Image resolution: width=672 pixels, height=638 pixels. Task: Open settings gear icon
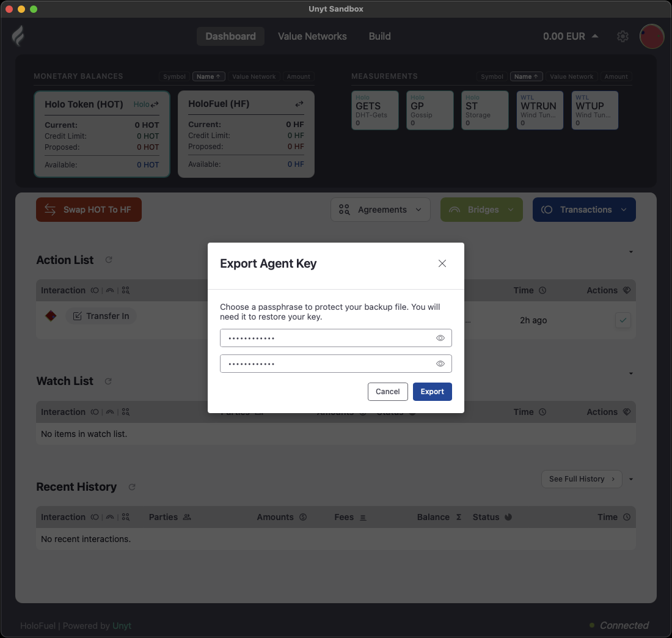[x=623, y=37]
